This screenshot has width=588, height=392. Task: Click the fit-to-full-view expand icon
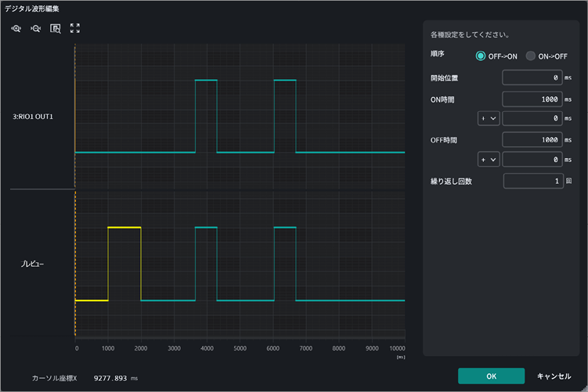pyautogui.click(x=75, y=28)
